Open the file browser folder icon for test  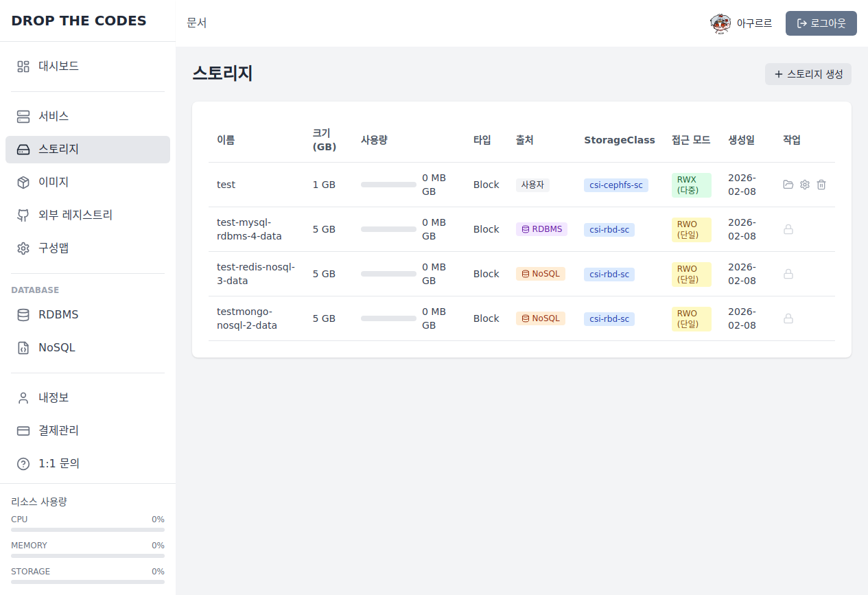tap(788, 185)
